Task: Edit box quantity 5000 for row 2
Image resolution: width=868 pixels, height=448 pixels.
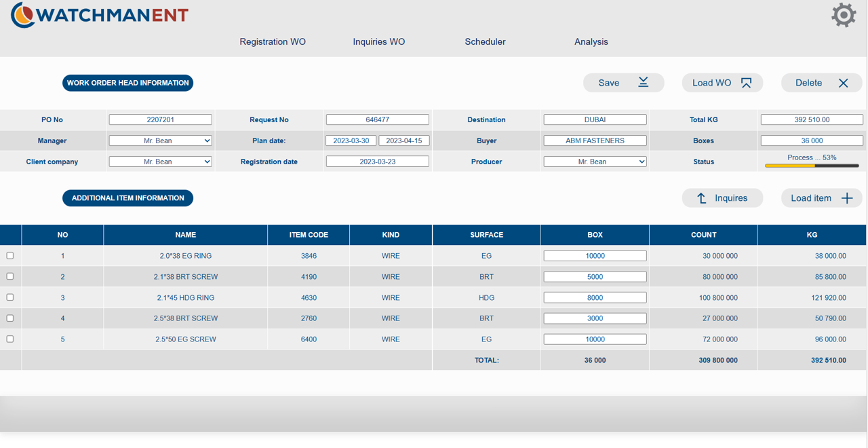Action: click(595, 277)
